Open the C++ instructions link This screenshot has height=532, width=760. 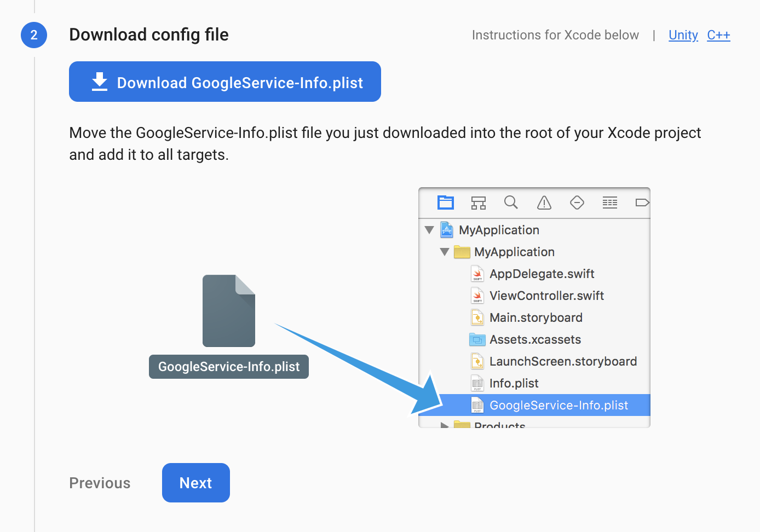click(718, 35)
